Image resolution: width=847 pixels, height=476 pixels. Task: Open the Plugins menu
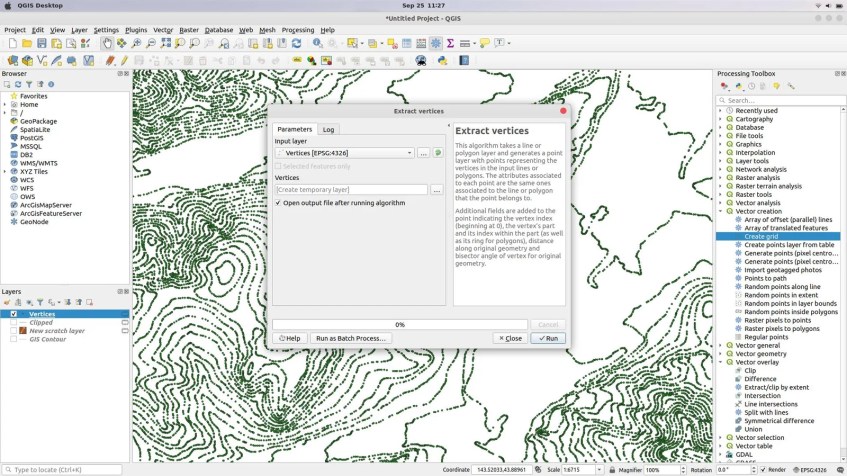tap(136, 30)
